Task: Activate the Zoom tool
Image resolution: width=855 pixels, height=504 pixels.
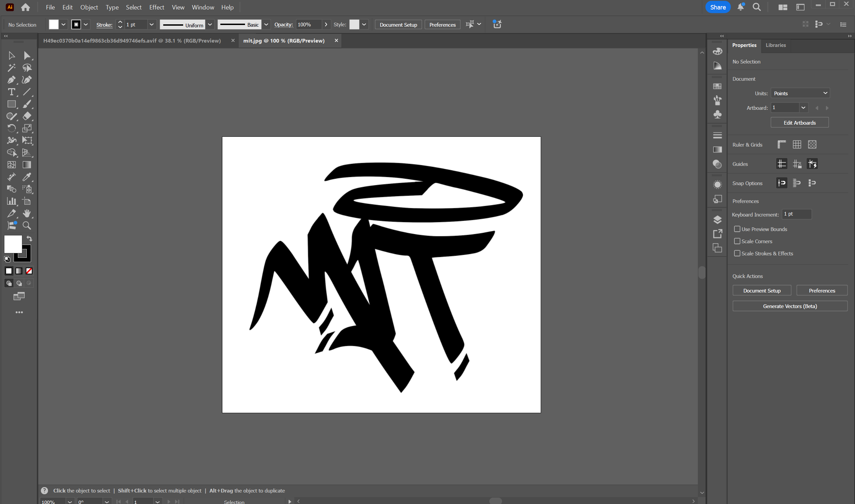Action: [27, 226]
